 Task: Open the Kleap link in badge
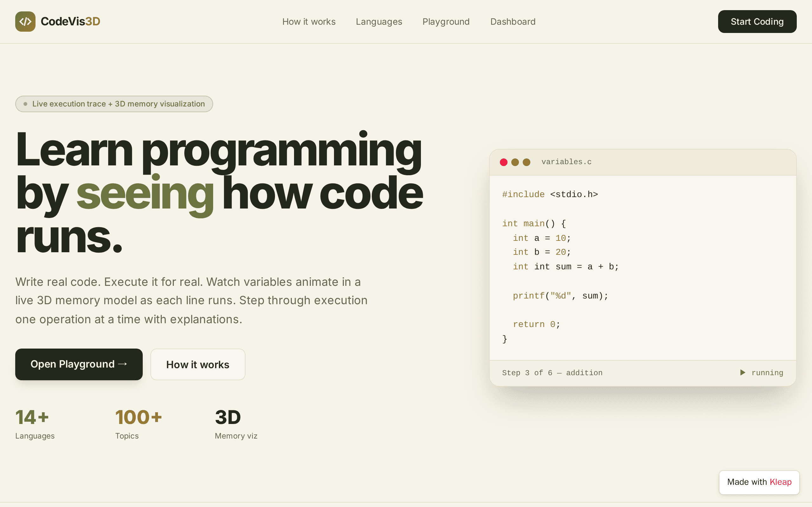781,482
